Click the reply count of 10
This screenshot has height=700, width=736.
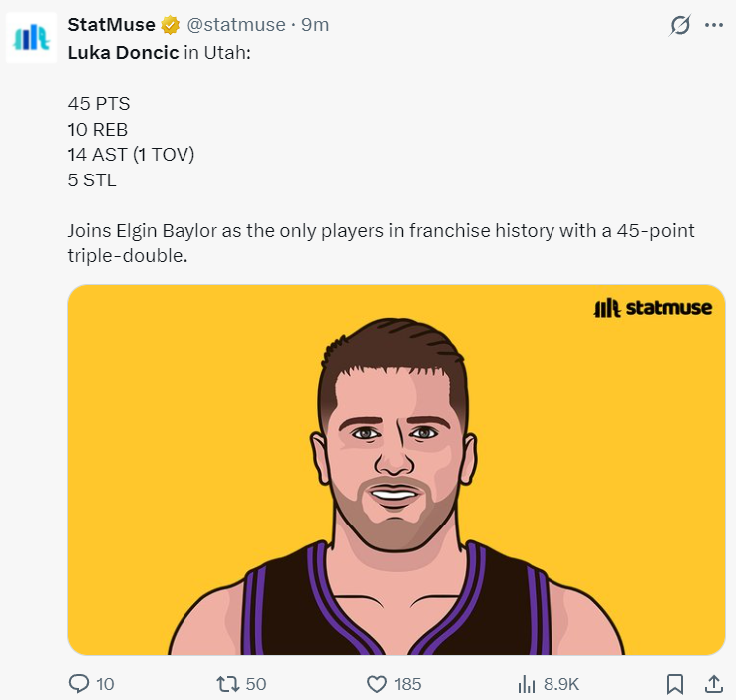[105, 684]
